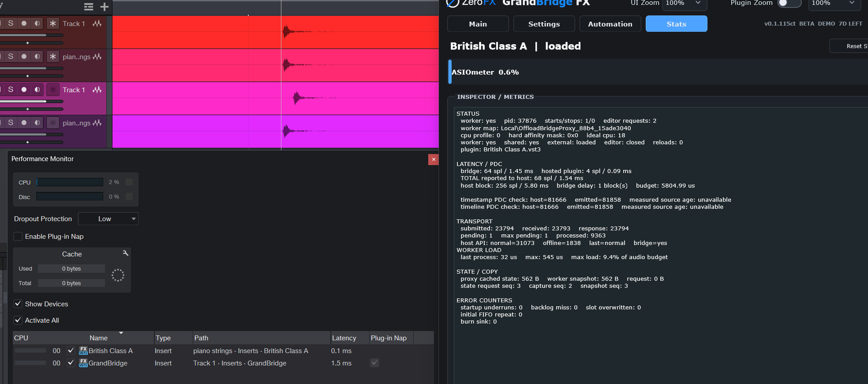Click the ASIOmeter 0.6% bar
Viewport: 868px width, 384px height.
(658, 72)
